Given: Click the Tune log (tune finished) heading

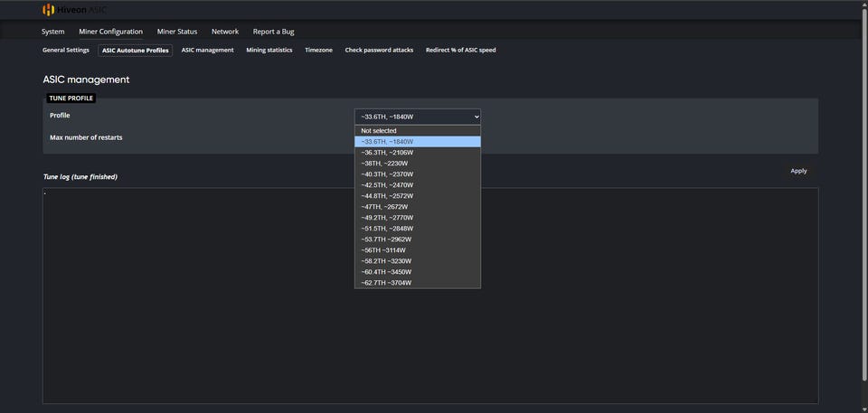Looking at the screenshot, I should (80, 176).
